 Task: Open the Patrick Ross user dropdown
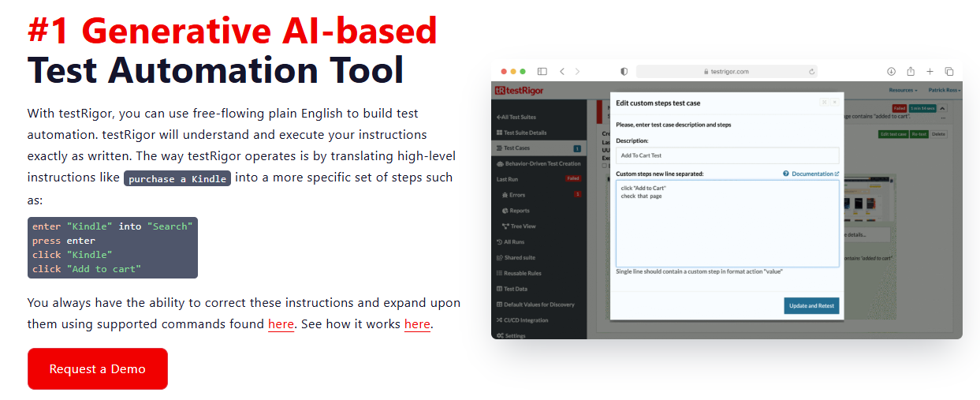pyautogui.click(x=944, y=91)
